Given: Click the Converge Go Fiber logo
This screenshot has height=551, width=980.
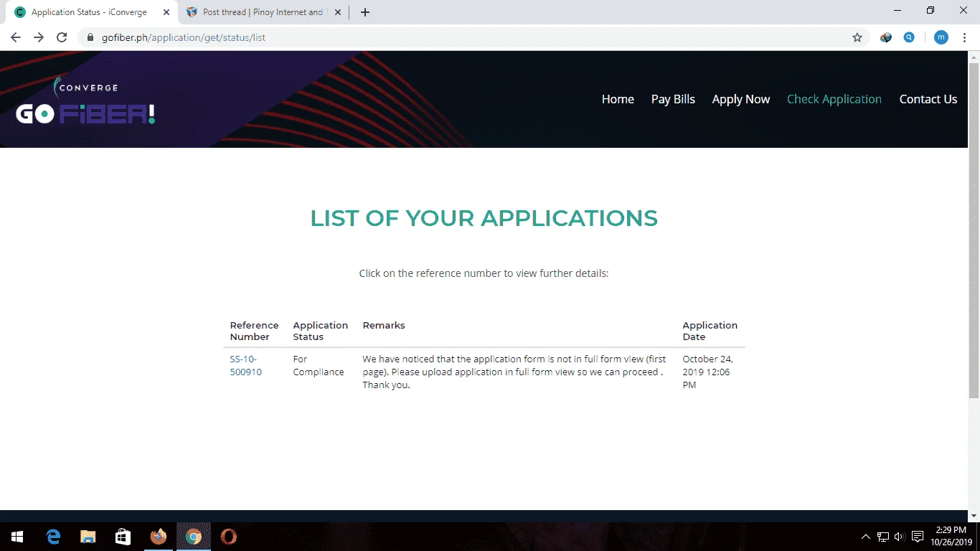Looking at the screenshot, I should pos(85,100).
